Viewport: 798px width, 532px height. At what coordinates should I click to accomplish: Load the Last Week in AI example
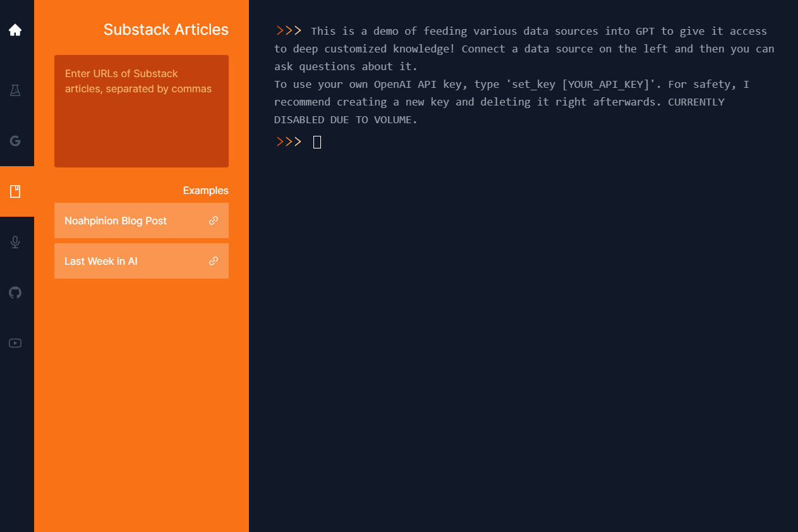click(x=142, y=261)
